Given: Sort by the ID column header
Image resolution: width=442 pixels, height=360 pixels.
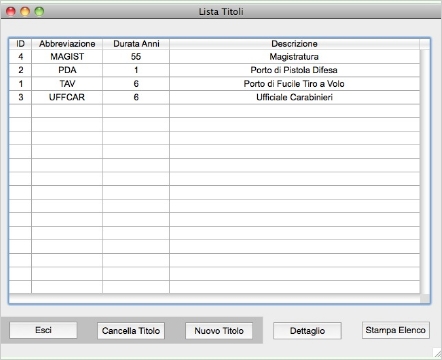Looking at the screenshot, I should (20, 44).
